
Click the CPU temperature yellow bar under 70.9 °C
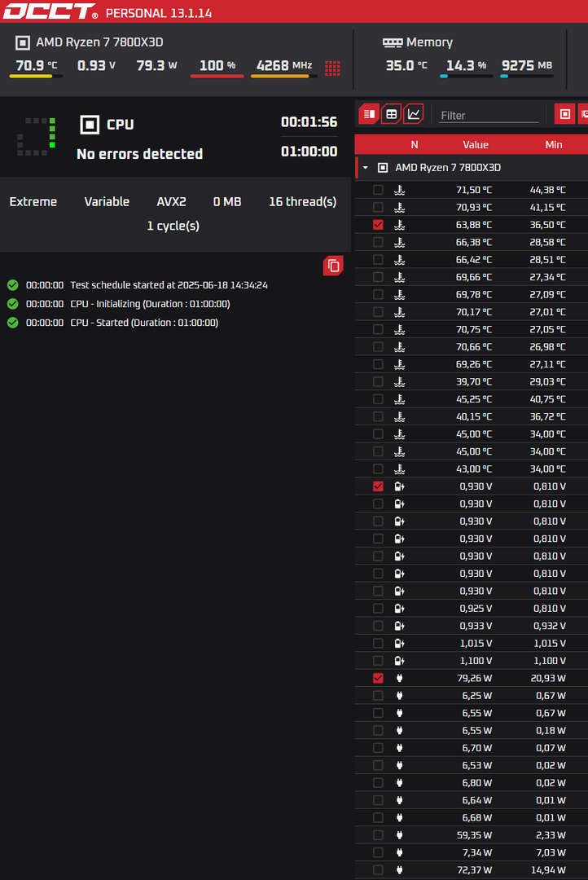[x=37, y=77]
